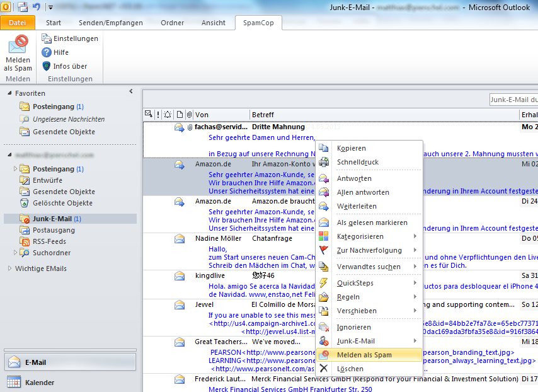Click the Junk-E-Mail search field
Viewport: 538px width, 392px height.
tap(513, 100)
